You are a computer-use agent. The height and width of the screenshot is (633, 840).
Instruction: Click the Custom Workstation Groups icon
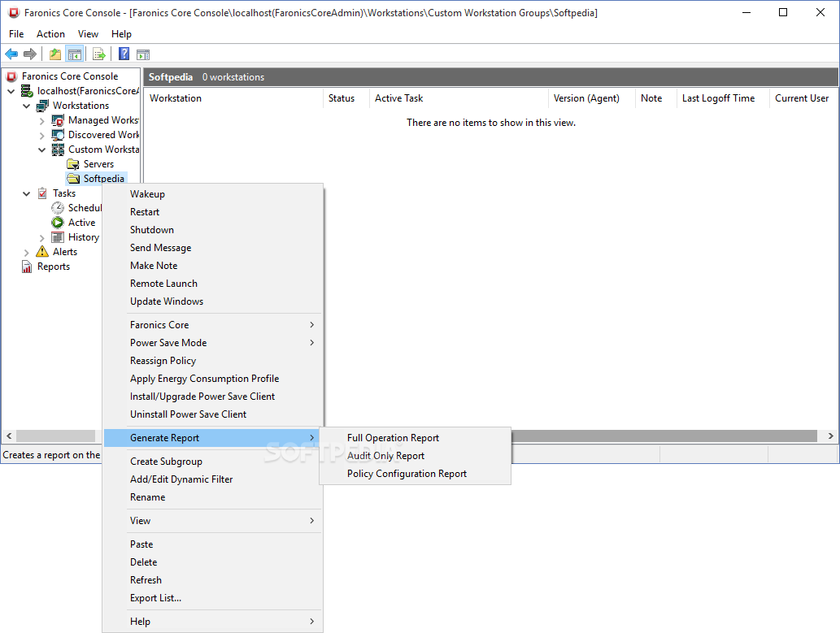(58, 150)
